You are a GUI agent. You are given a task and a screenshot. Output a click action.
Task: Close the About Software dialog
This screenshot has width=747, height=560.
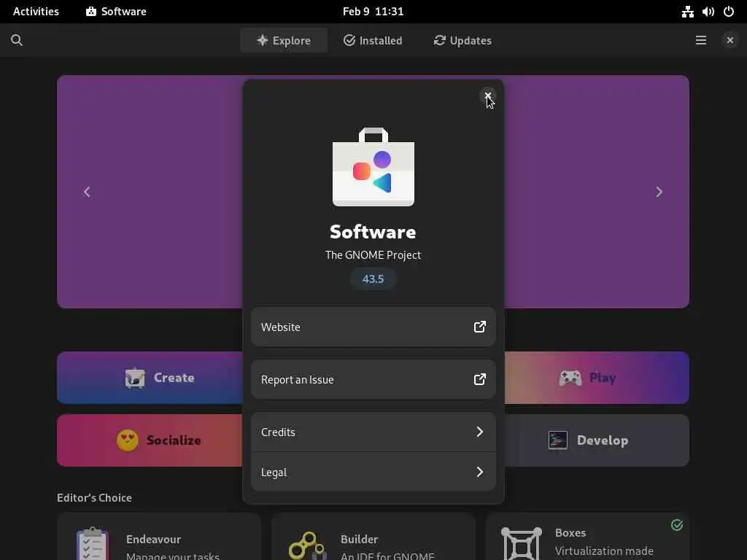click(488, 96)
